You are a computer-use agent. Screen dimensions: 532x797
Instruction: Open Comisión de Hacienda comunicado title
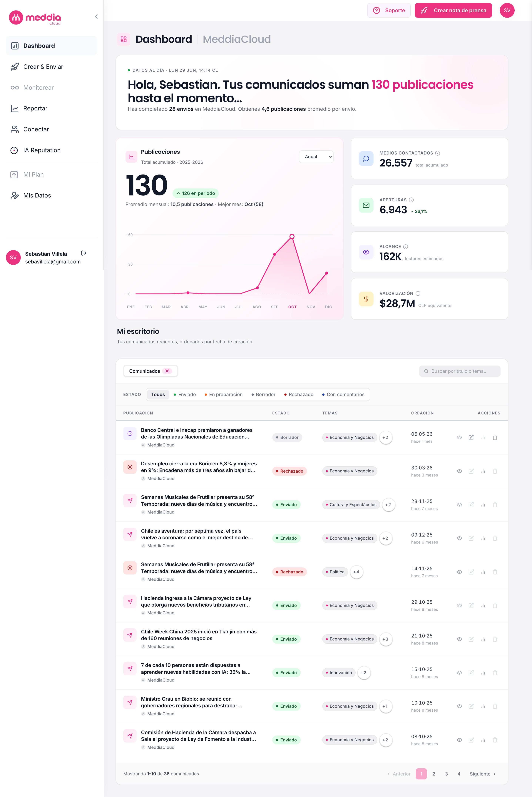coord(198,736)
